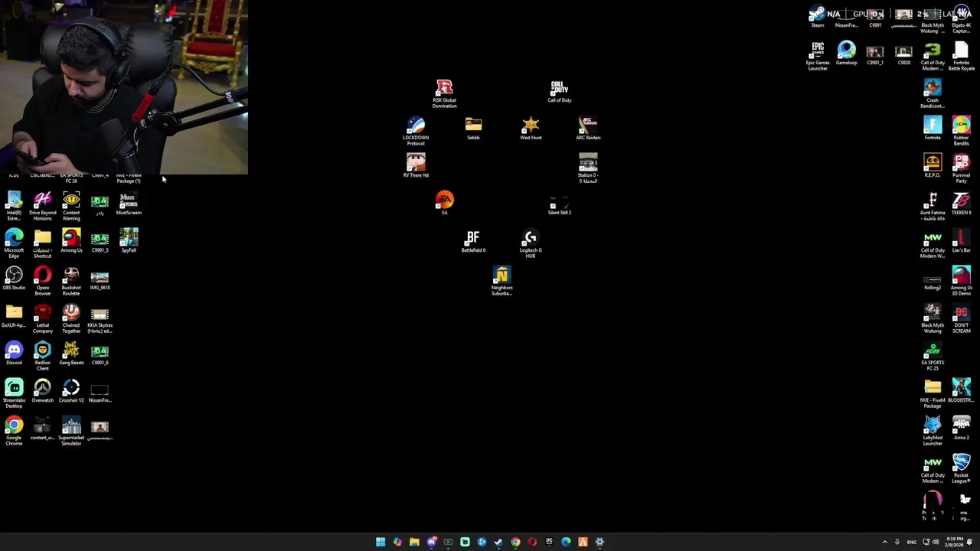The image size is (980, 551).
Task: Open File Explorer from the taskbar
Action: coord(414,542)
